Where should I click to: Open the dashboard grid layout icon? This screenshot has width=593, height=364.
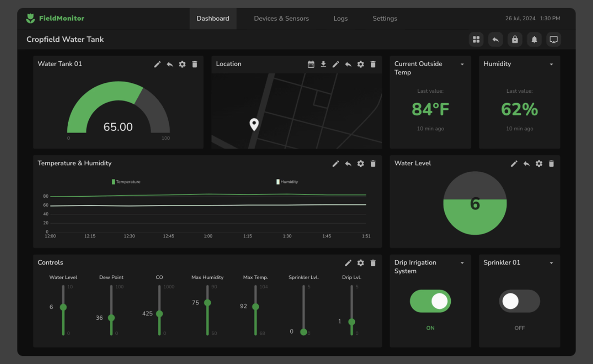(x=476, y=39)
